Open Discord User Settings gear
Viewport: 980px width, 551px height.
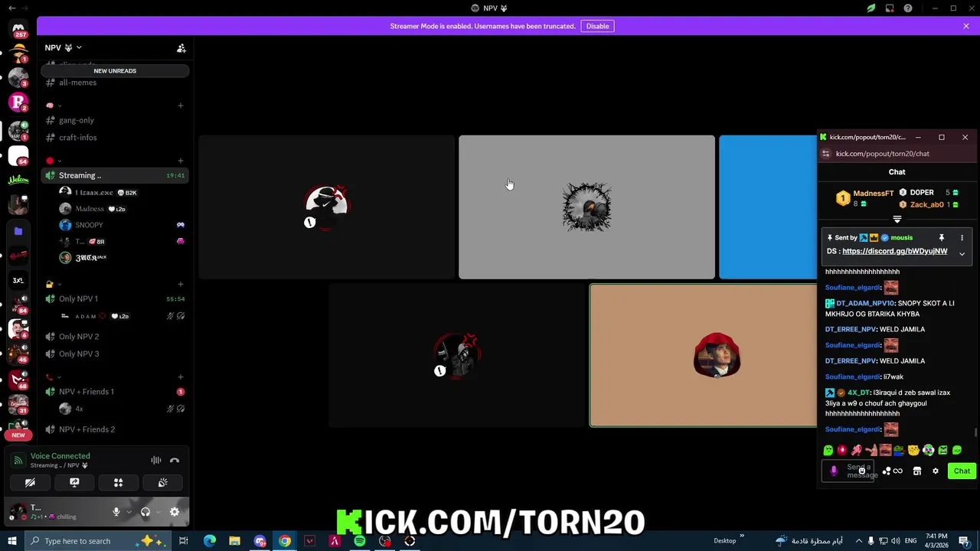tap(175, 512)
